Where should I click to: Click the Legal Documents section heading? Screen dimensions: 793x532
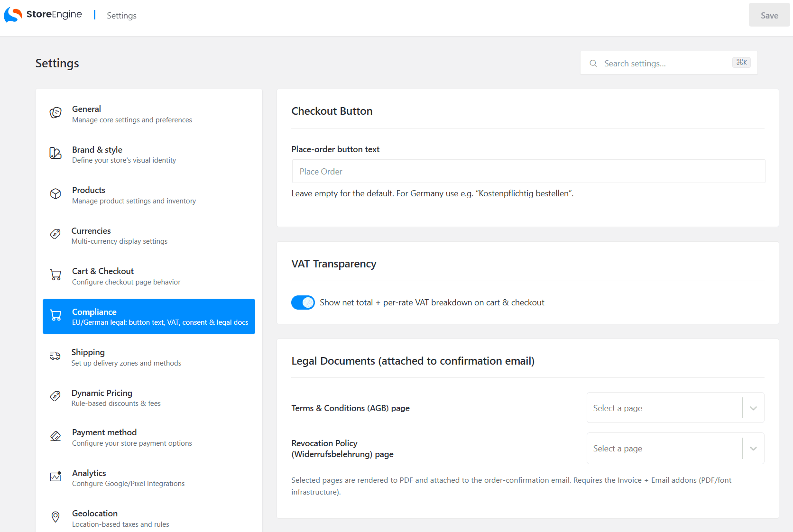pyautogui.click(x=413, y=361)
